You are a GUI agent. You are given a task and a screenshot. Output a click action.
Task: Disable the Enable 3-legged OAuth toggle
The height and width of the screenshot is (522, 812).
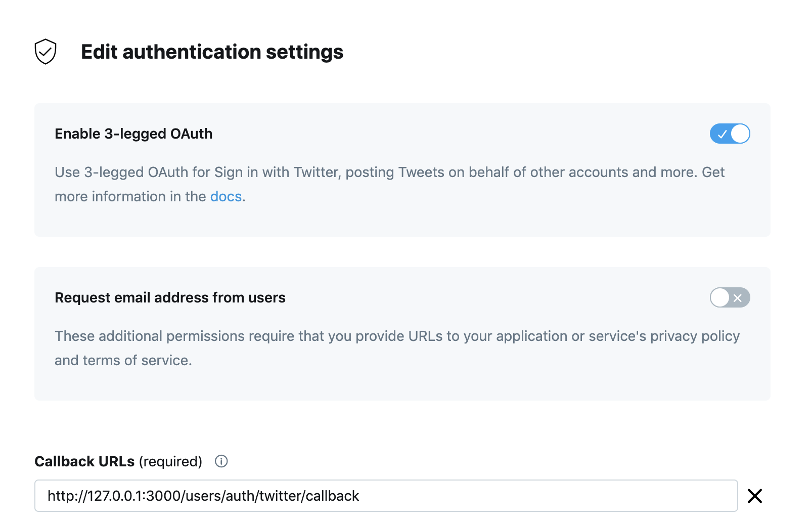[x=730, y=134]
